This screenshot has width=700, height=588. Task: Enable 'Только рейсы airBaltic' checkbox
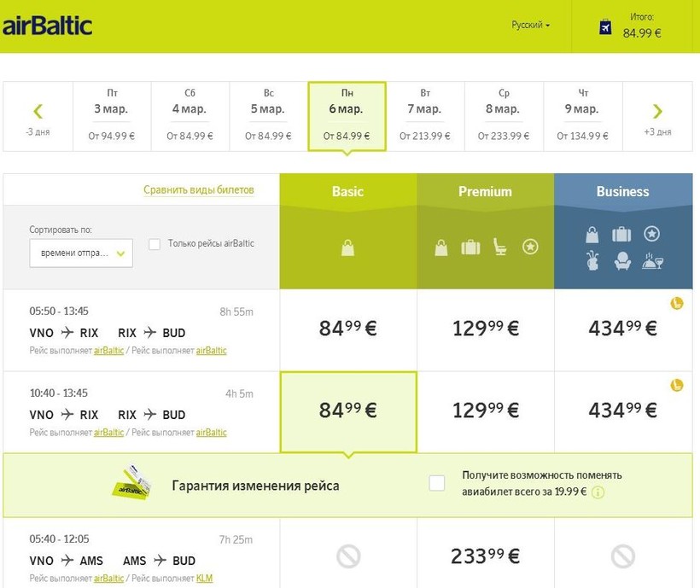point(155,244)
